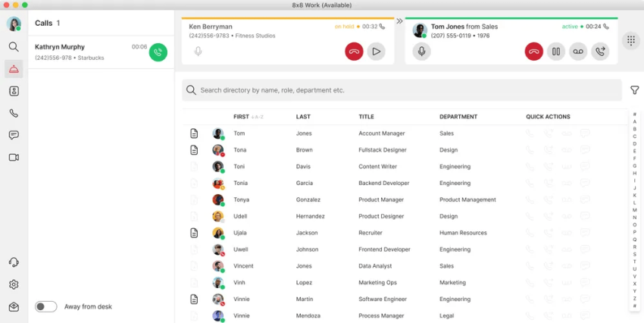Jump to letter M in alphabet index

[x=635, y=210]
